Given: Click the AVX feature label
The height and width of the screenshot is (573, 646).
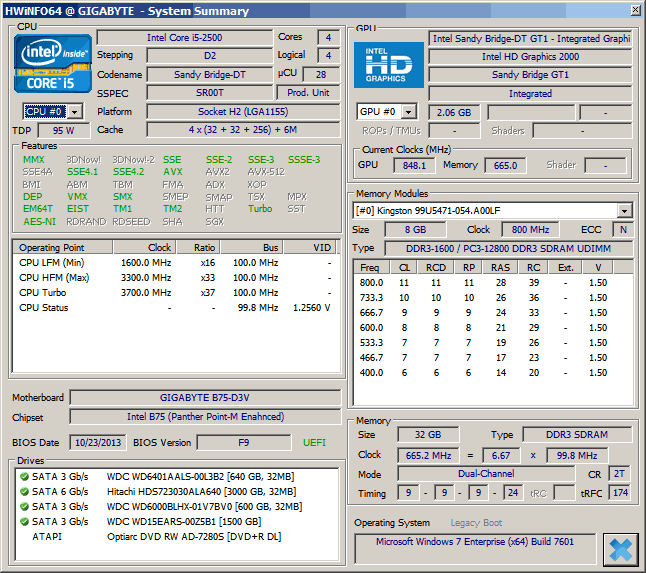Looking at the screenshot, I should [173, 172].
